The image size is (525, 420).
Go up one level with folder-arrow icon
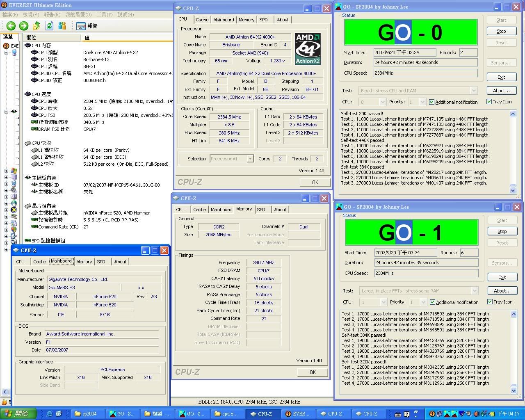(x=37, y=26)
